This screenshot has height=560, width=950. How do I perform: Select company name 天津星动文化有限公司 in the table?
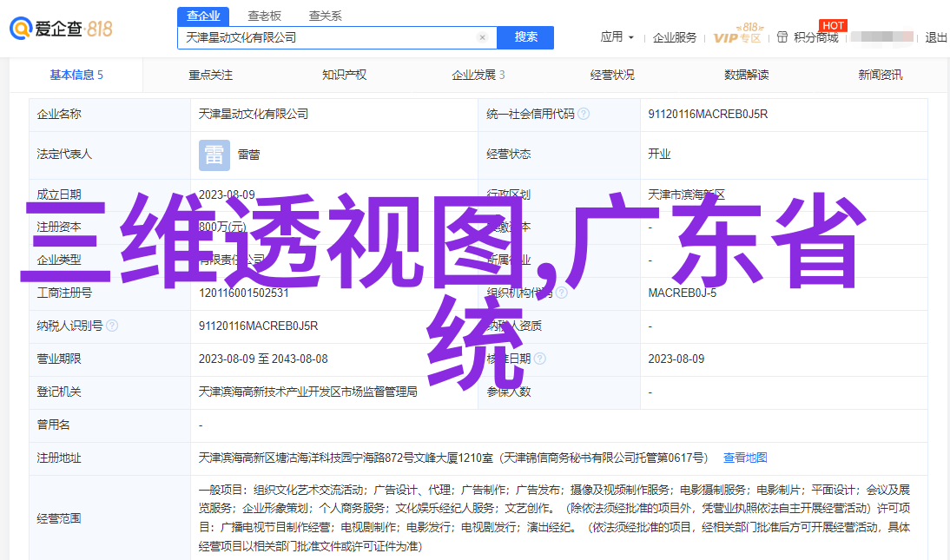pyautogui.click(x=254, y=114)
